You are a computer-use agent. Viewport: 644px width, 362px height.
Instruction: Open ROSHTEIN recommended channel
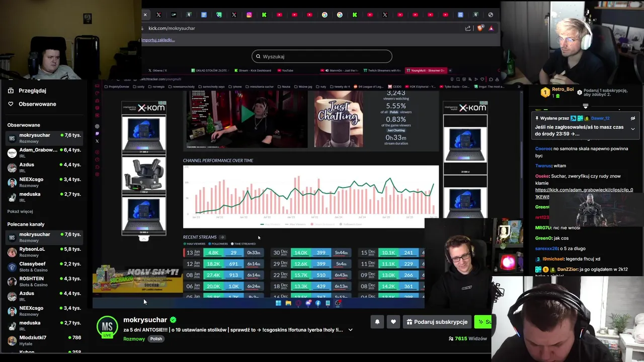44,282
